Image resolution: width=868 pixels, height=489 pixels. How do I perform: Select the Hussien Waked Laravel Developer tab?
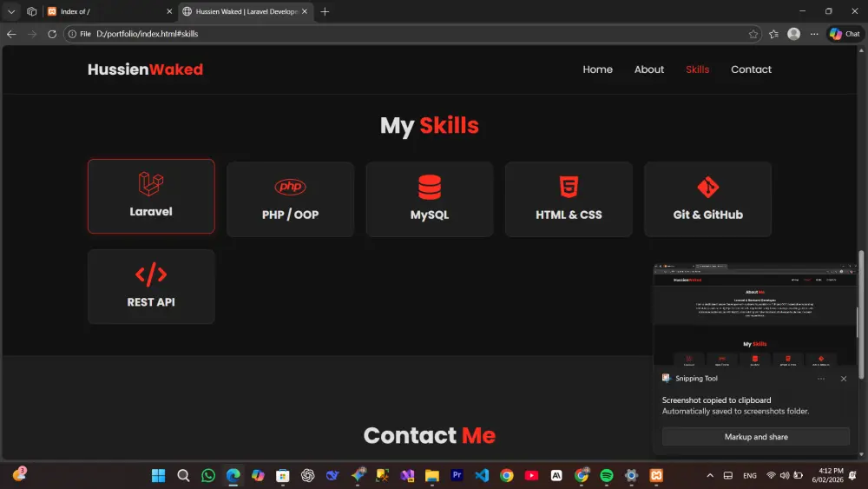coord(246,11)
